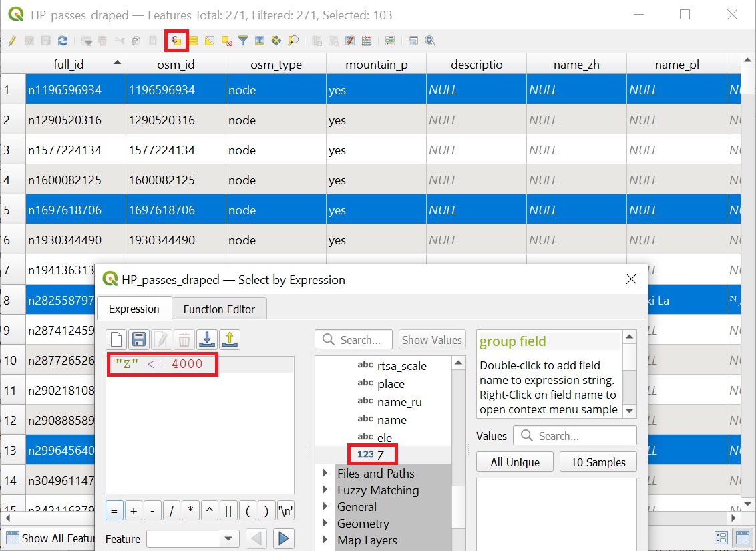This screenshot has height=551, width=756.
Task: Invert the current selection
Action: (210, 41)
